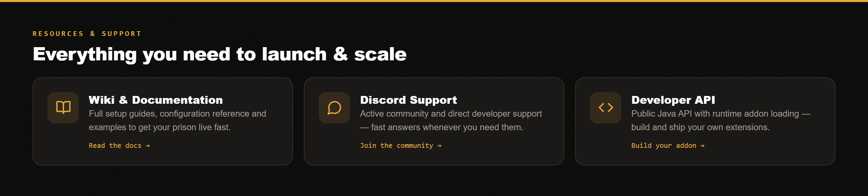Click the open book Wiki icon
The height and width of the screenshot is (196, 868).
[63, 108]
